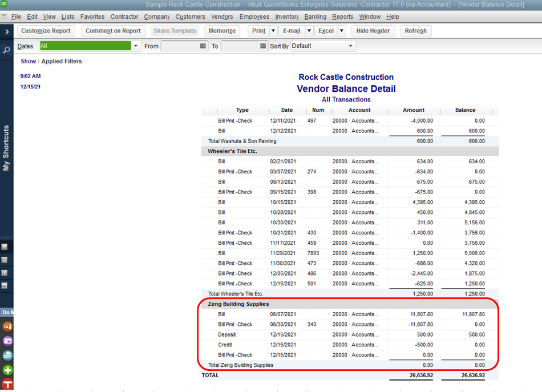Open the Favorites menu
This screenshot has height=392, width=542.
coord(92,17)
